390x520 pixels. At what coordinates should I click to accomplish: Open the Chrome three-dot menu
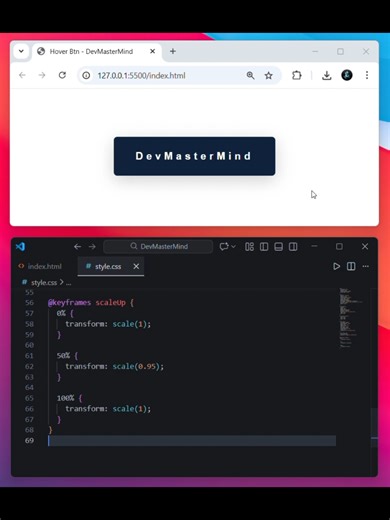click(x=367, y=75)
